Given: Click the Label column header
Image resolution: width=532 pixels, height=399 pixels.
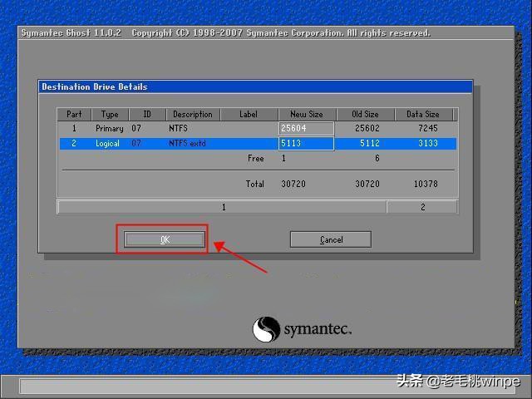Looking at the screenshot, I should click(x=249, y=115).
